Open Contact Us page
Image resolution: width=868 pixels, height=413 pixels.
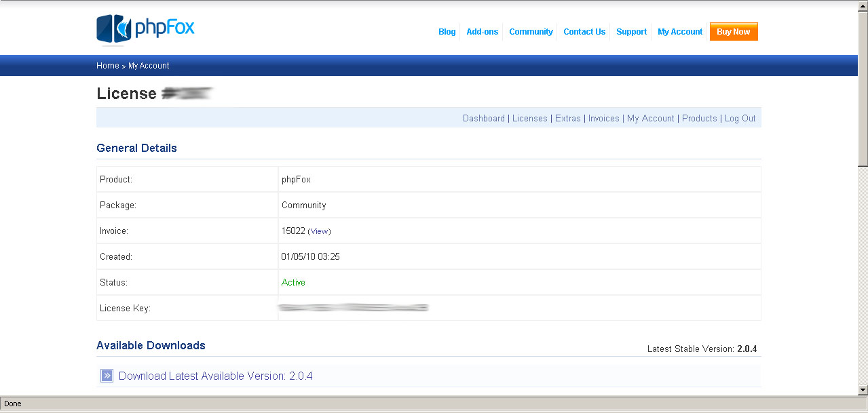(584, 32)
